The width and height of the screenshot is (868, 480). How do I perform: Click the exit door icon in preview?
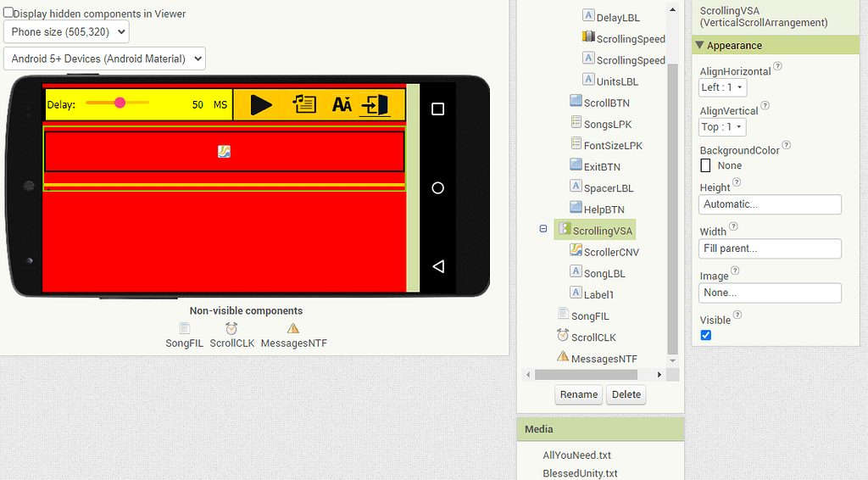click(x=376, y=104)
